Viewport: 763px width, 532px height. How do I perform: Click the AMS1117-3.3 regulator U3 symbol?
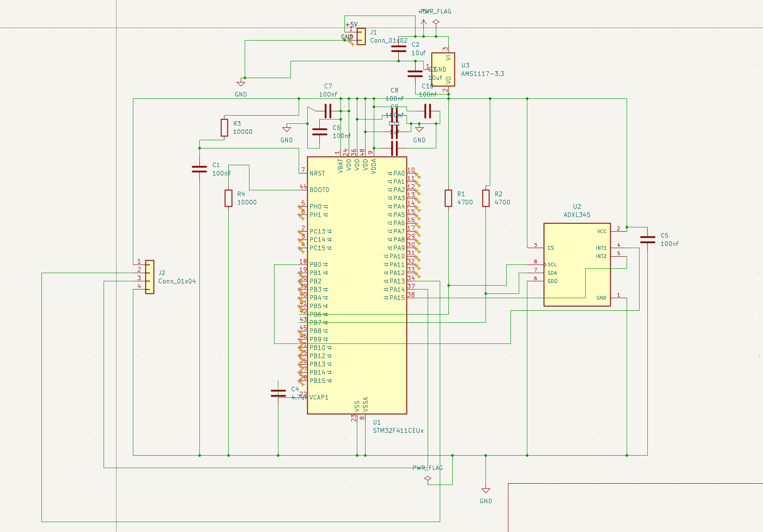click(x=443, y=69)
